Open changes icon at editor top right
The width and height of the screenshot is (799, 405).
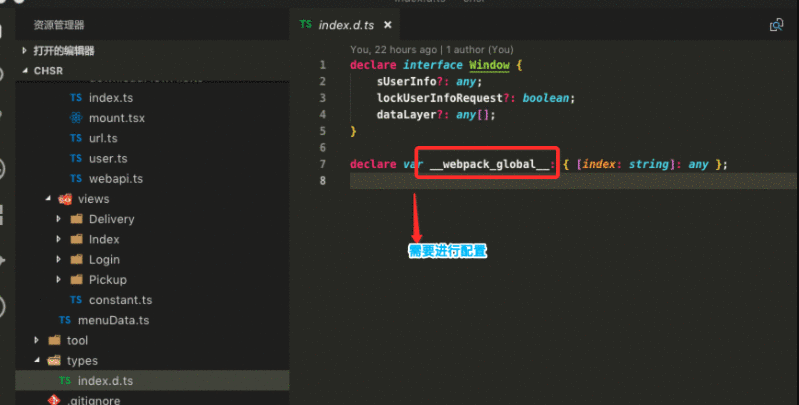776,25
